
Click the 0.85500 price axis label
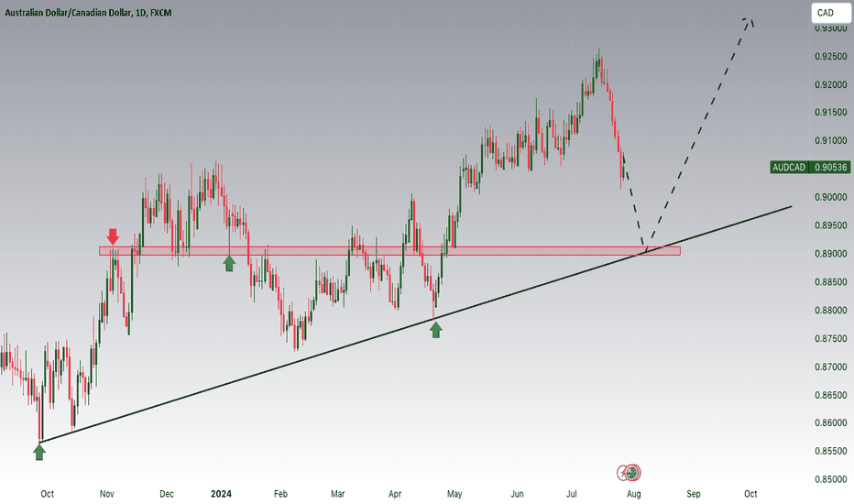(830, 451)
